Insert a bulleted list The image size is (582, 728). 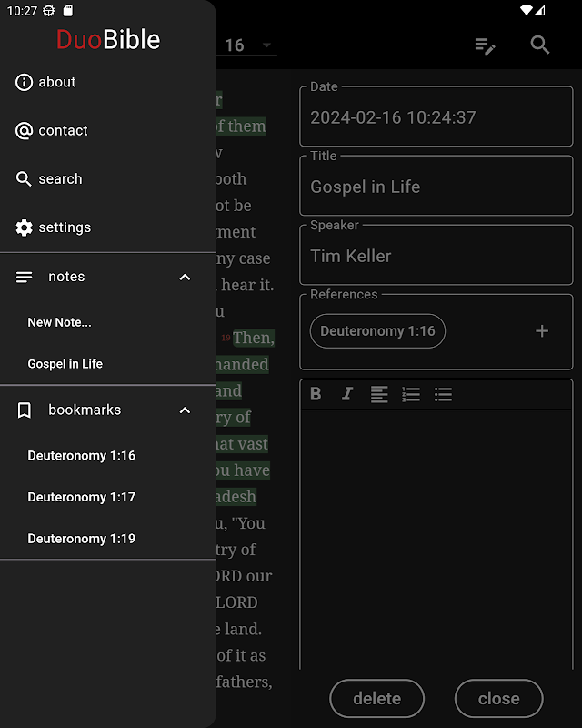pyautogui.click(x=443, y=394)
